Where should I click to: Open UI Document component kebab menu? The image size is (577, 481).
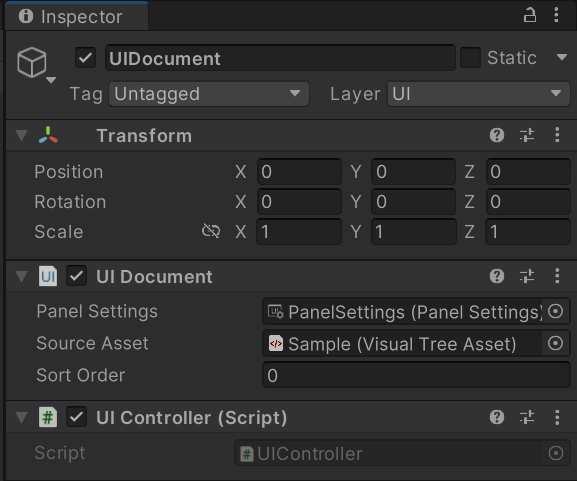[x=557, y=276]
